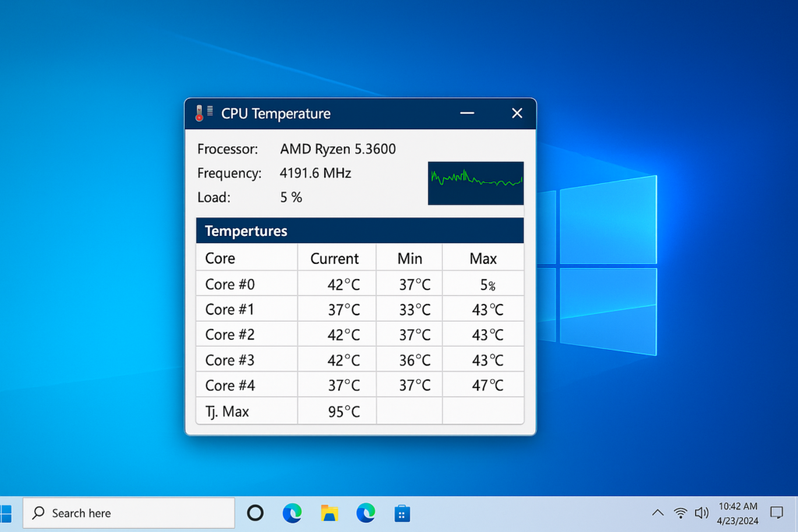Click the '4191.6 MHz' frequency value
Screen dimensions: 798x532
pos(316,173)
